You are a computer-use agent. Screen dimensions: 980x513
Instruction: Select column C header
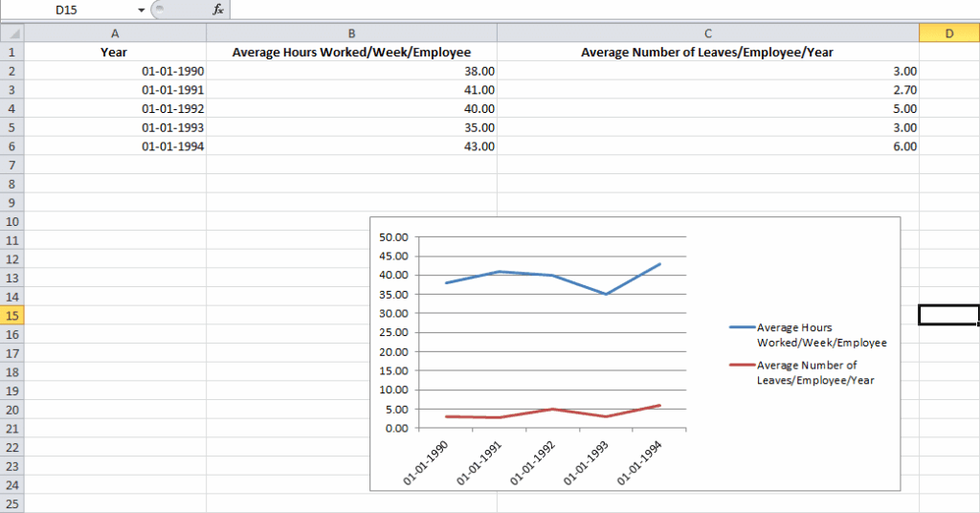click(707, 33)
